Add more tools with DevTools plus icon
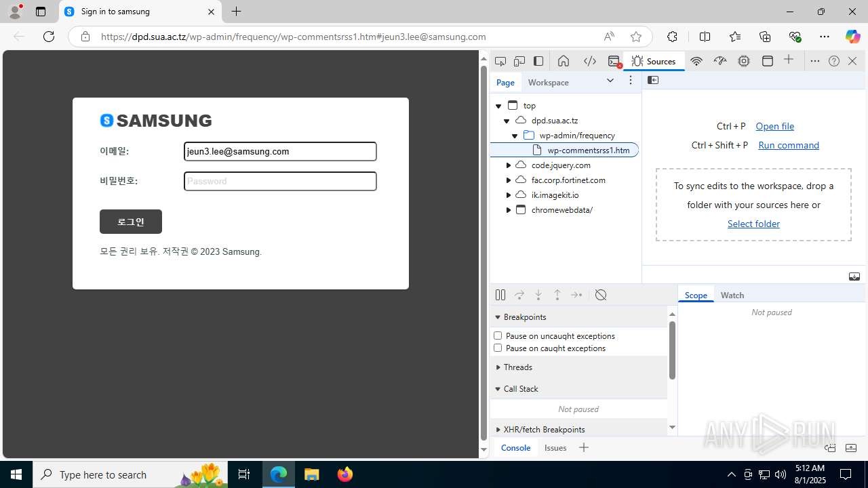This screenshot has width=868, height=488. click(789, 60)
